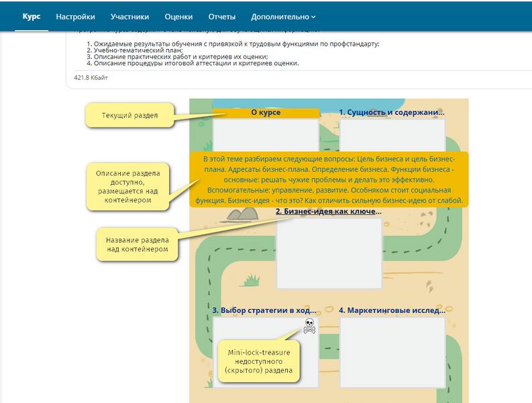Select the tile under 2. Бизнес-идея как ключе...
The width and height of the screenshot is (532, 403).
coord(329,253)
